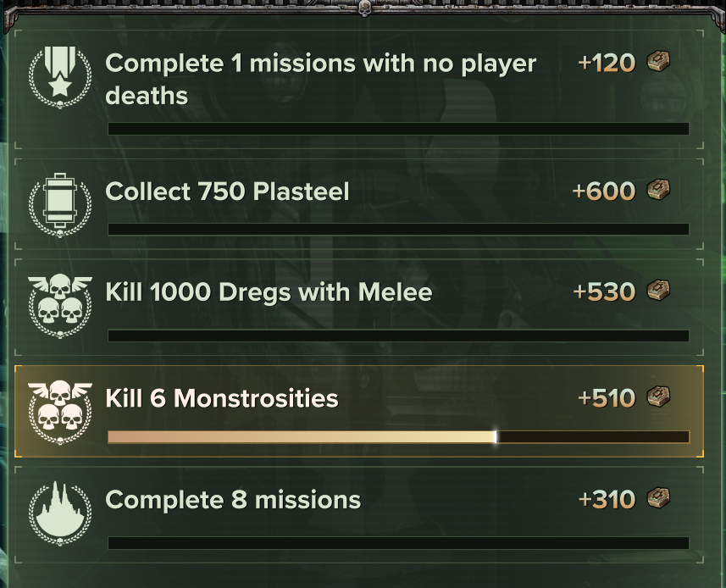Click the skulls icon beside Kill 1000 Dregs
Viewport: 726px width, 588px height.
click(59, 304)
